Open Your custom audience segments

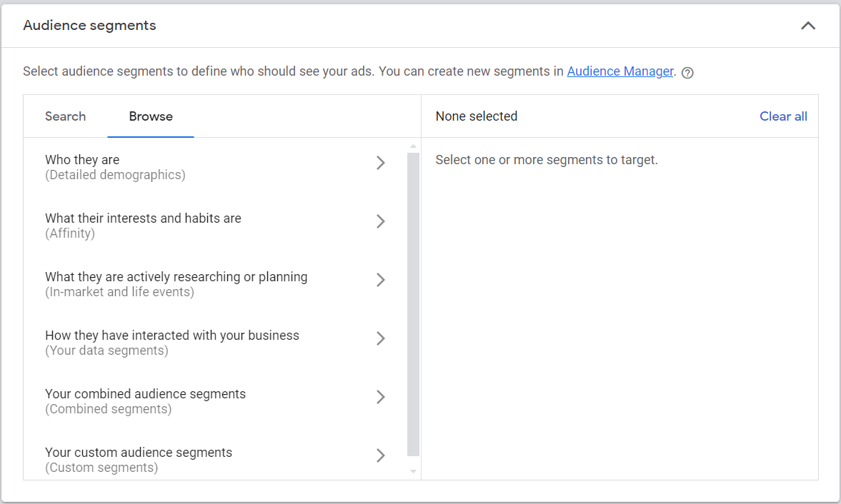(139, 459)
